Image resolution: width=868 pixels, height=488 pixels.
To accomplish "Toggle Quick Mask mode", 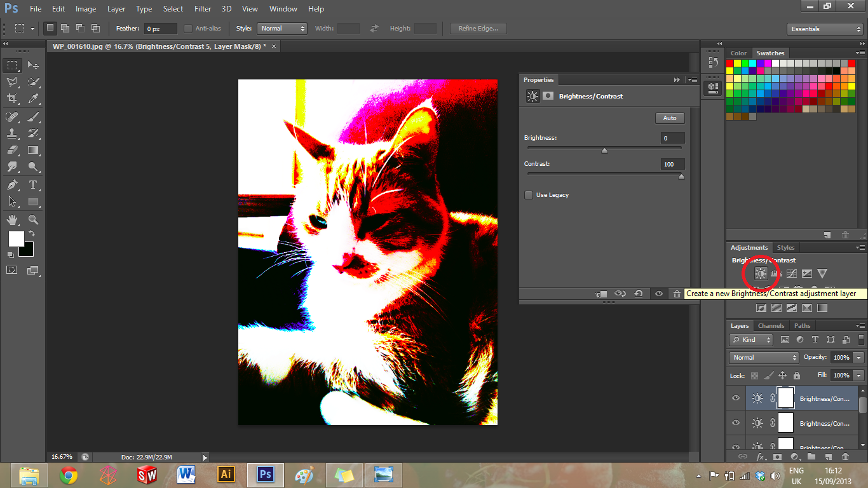I will tap(12, 270).
